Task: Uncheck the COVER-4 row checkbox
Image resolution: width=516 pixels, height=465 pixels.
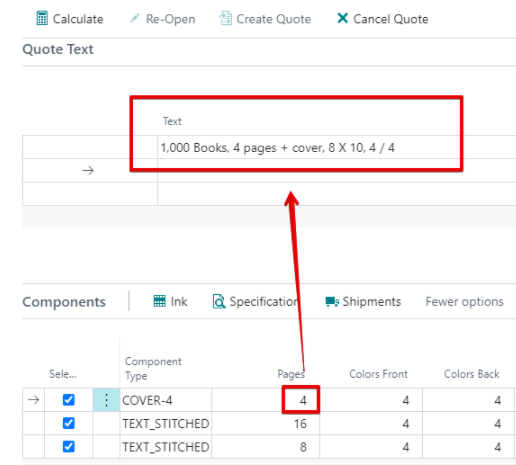Action: tap(69, 400)
